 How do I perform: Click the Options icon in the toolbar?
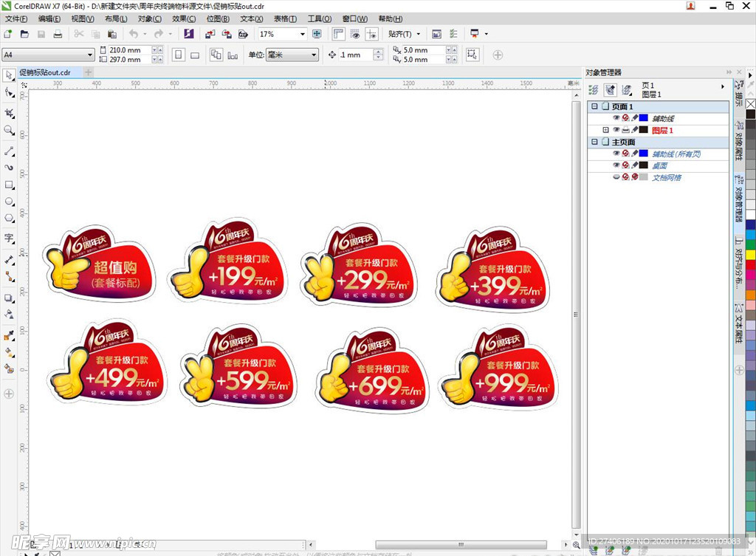pos(454,34)
